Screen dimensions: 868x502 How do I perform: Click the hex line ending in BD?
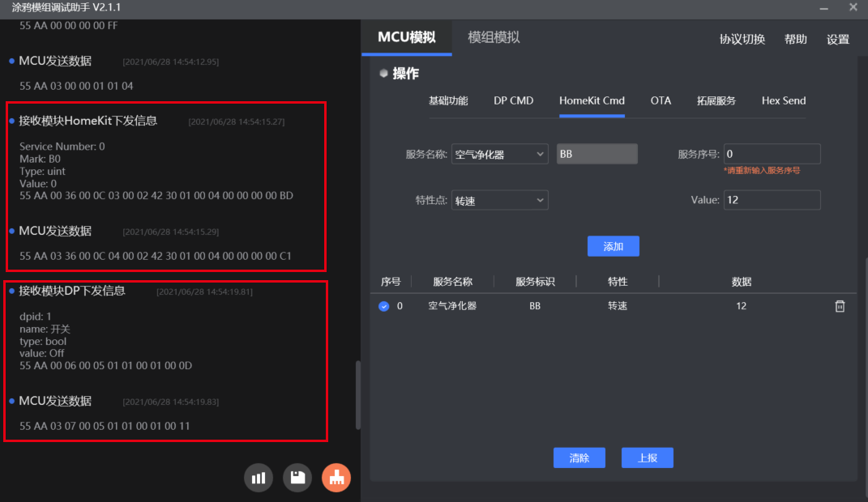156,196
